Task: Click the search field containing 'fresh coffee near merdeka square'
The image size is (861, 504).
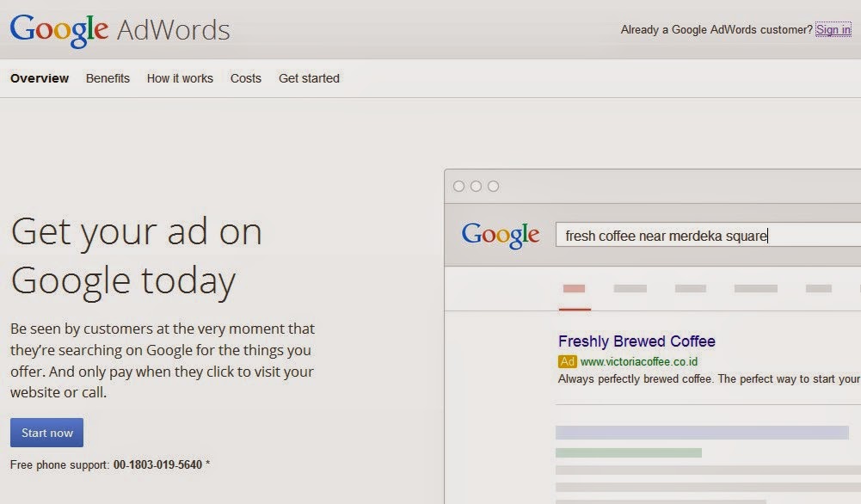Action: (x=705, y=236)
